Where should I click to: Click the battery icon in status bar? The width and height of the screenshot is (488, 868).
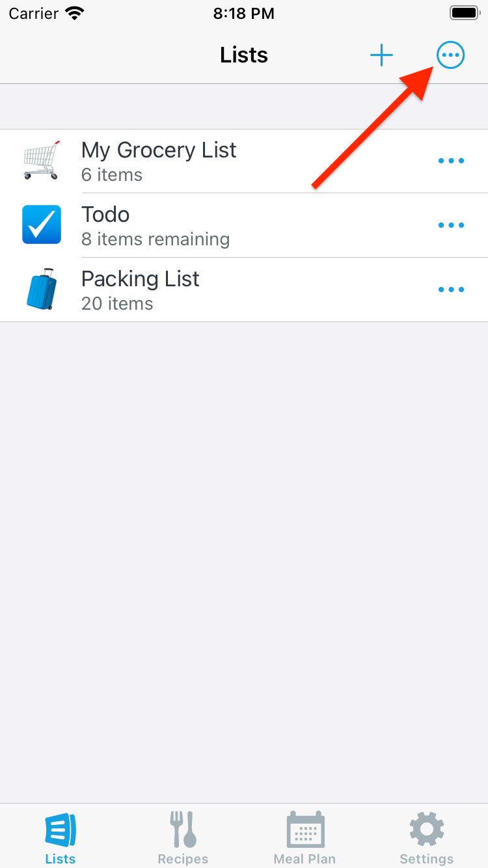[x=464, y=13]
